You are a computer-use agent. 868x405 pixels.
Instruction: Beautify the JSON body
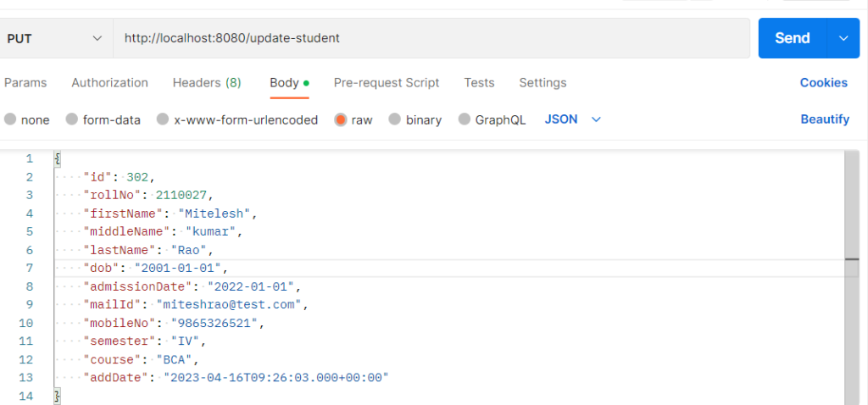click(x=825, y=119)
